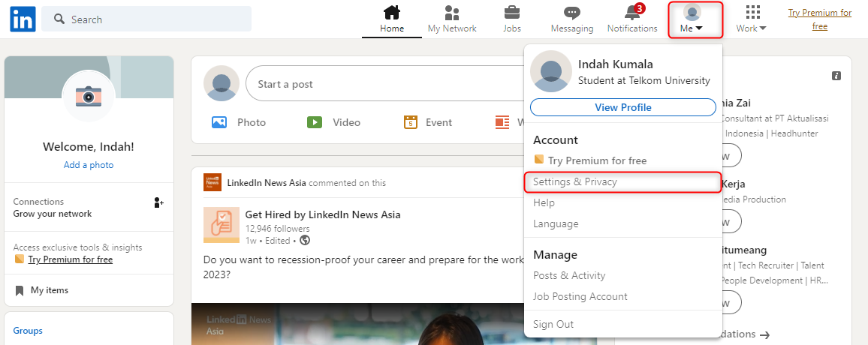Open Jobs briefcase icon
The image size is (868, 345).
(511, 12)
